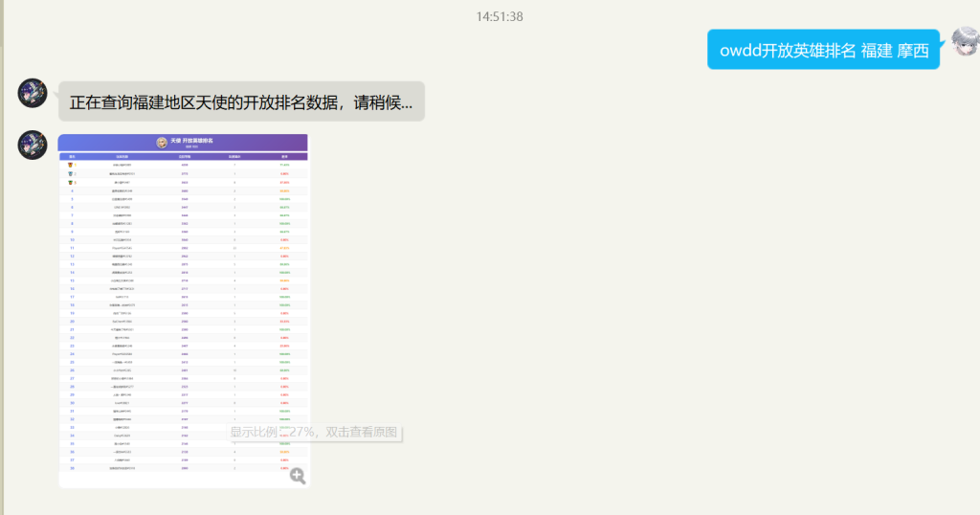
Task: Click the 14:51:38 timestamp
Action: tap(500, 16)
